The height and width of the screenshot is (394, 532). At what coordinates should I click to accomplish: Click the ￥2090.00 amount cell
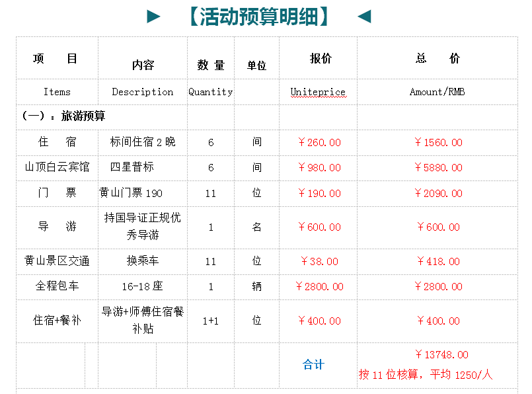coord(438,193)
